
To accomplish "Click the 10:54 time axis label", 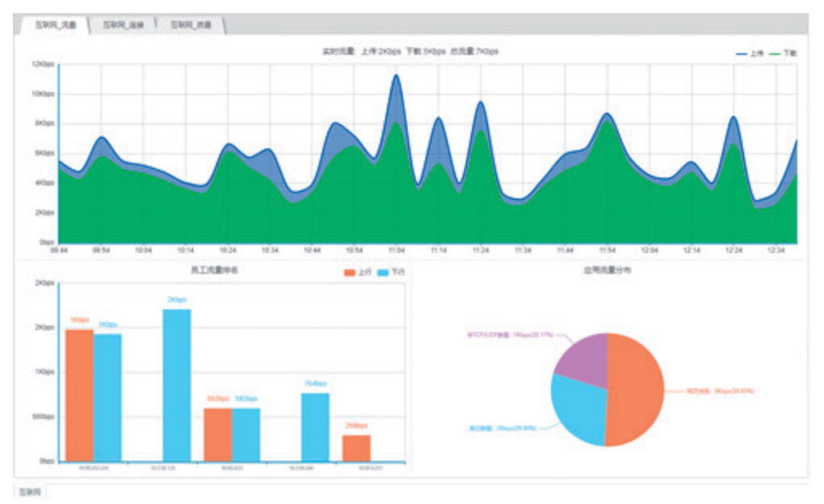I will coord(354,250).
